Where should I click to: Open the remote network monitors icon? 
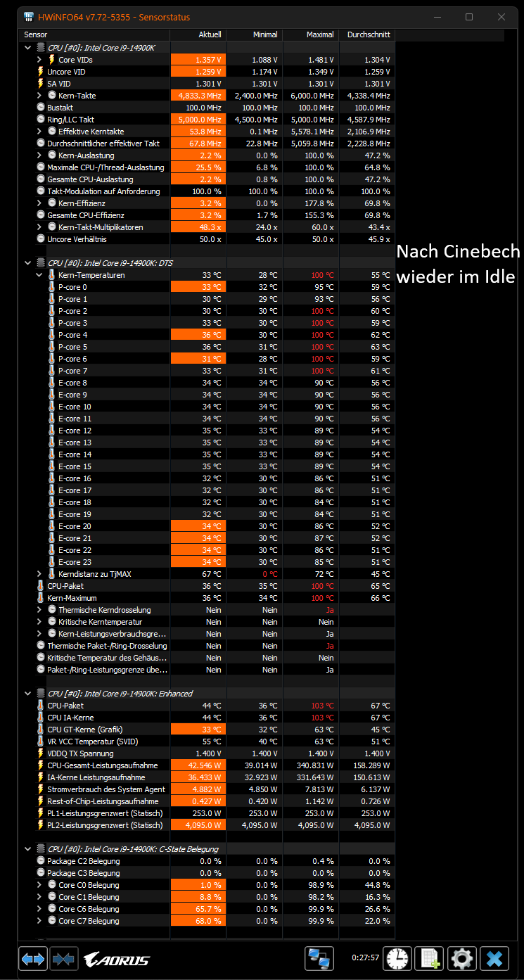(x=319, y=958)
